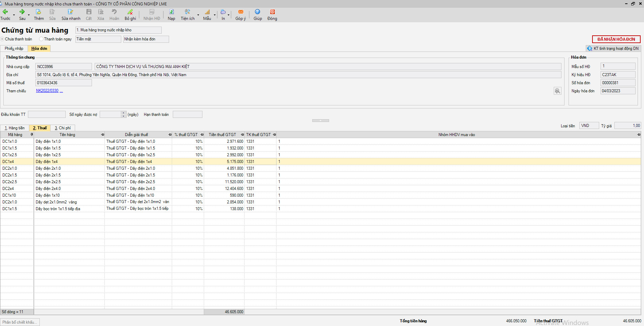Click the Điều khoản TT field
This screenshot has width=644, height=326.
click(47, 115)
